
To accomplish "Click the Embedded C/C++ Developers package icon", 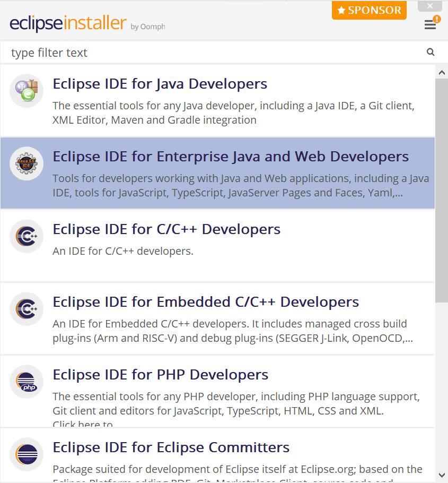I will pyautogui.click(x=27, y=309).
